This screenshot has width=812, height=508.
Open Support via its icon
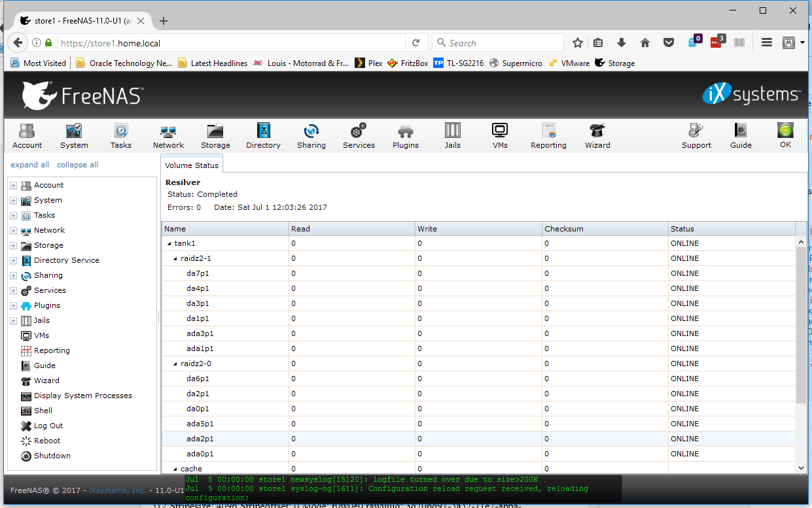696,135
